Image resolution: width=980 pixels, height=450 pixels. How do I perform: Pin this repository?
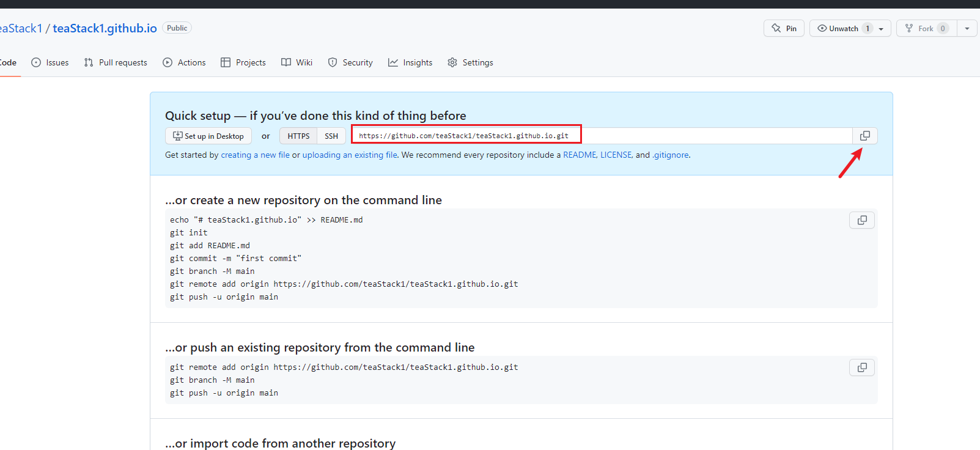coord(784,28)
